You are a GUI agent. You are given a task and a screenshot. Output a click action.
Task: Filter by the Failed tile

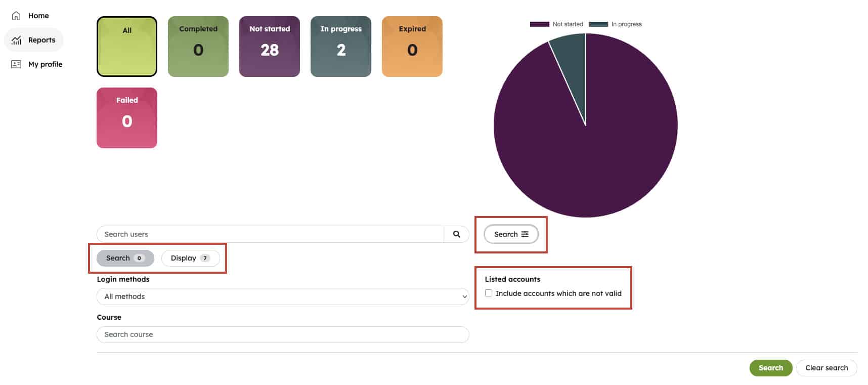(x=127, y=118)
